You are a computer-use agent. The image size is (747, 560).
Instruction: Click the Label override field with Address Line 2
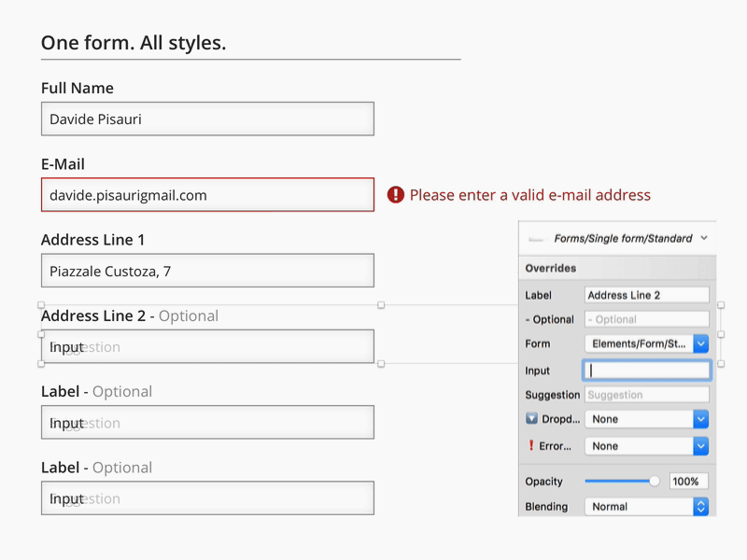pyautogui.click(x=646, y=295)
